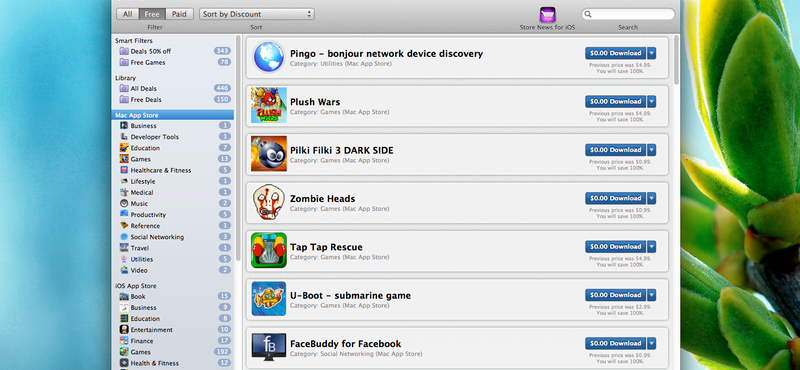Expand download arrow for Pilki Filki 3
Image resolution: width=800 pixels, height=370 pixels.
coord(652,150)
